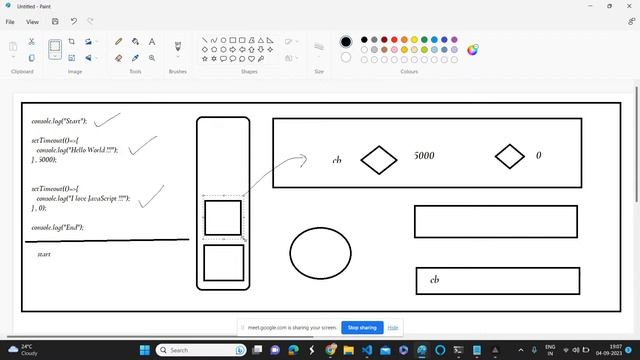Viewport: 640px width, 360px height.
Task: Pick the dark red colour swatch
Action: [x=384, y=40]
